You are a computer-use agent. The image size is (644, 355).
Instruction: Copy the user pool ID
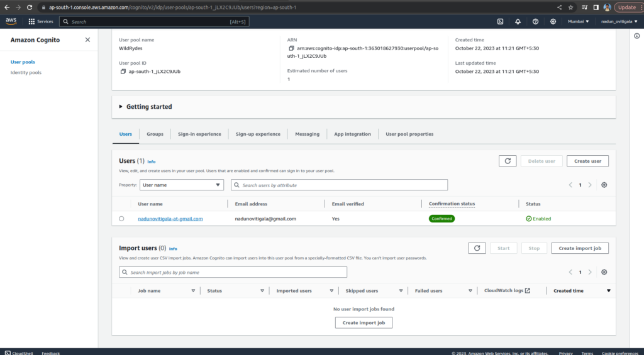(x=123, y=72)
